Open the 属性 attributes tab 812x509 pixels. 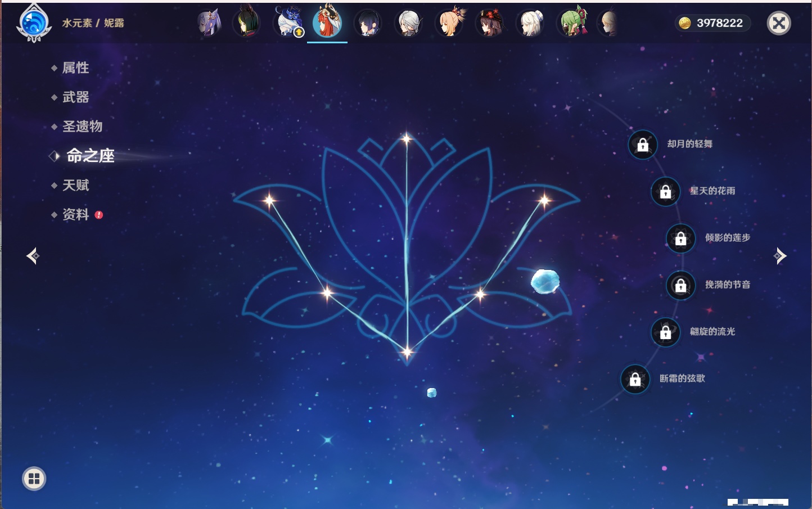[75, 68]
